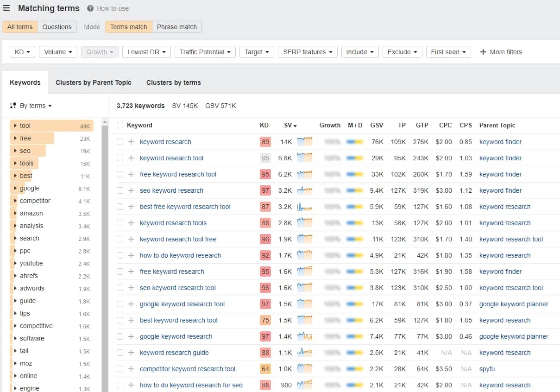Check the box for 'keyword research tools'
This screenshot has width=560, height=392.
(x=120, y=223)
